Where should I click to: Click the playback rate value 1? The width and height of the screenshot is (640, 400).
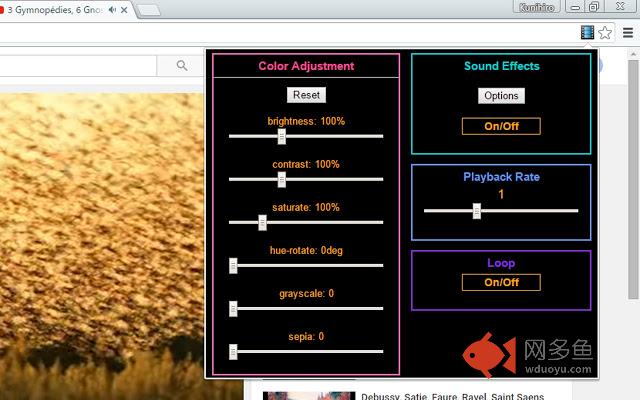501,194
